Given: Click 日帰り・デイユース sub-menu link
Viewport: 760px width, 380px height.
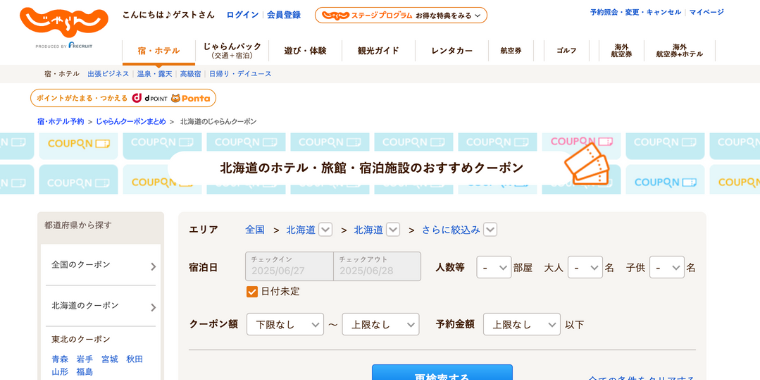Looking at the screenshot, I should [x=240, y=74].
